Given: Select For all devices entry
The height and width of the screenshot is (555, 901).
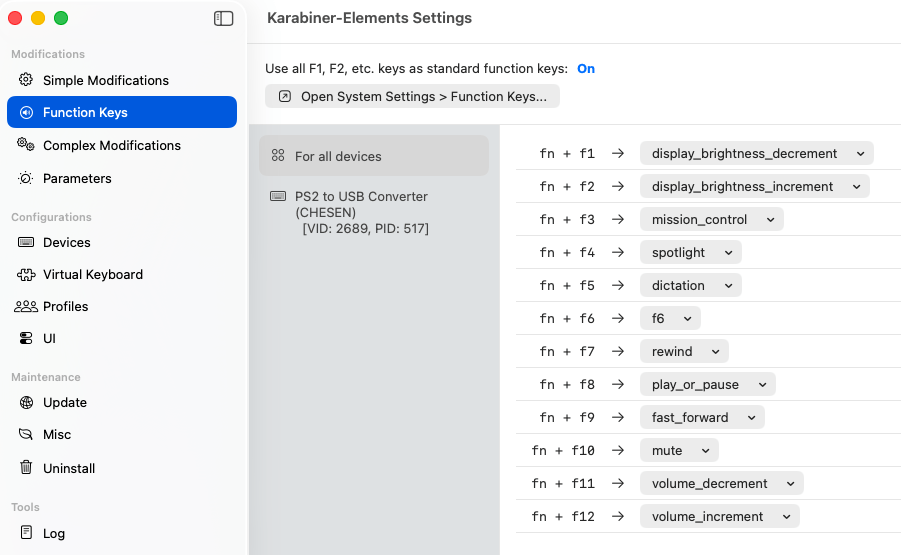Looking at the screenshot, I should point(373,156).
